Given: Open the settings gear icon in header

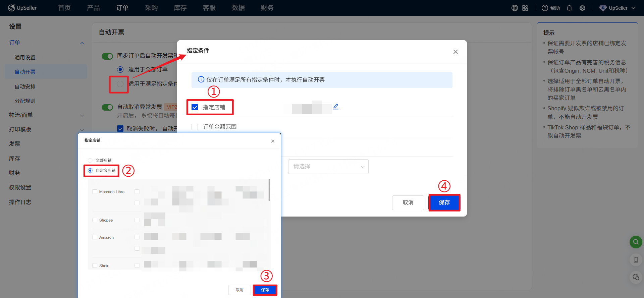Looking at the screenshot, I should 582,8.
